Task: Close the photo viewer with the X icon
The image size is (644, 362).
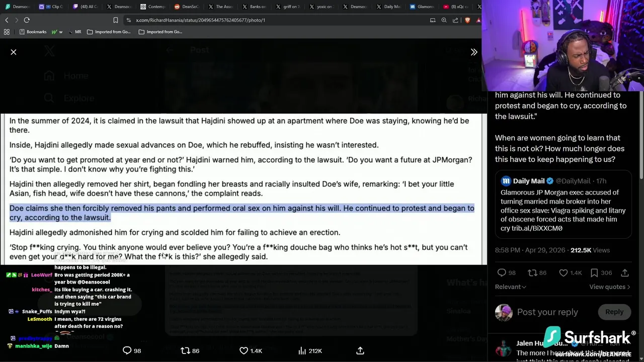Action: (14, 52)
